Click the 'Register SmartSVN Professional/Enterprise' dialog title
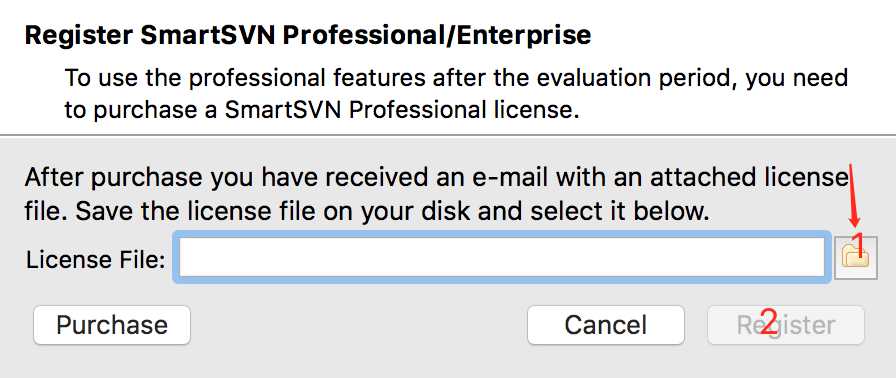Viewport: 896px width, 378px height. click(308, 35)
